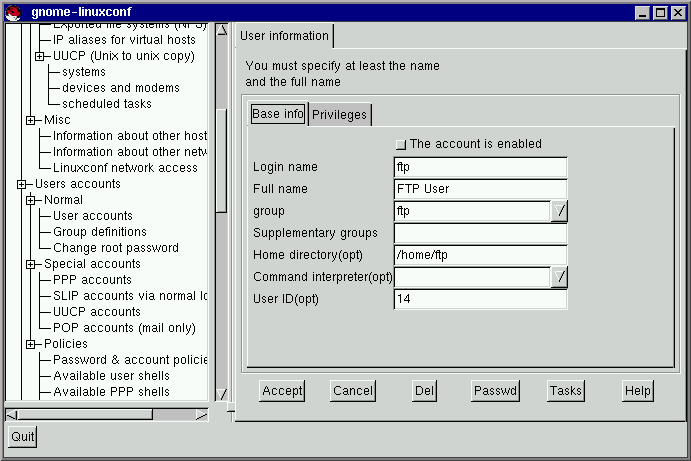Collapse the Policies tree node
The width and height of the screenshot is (691, 461).
coord(30,344)
